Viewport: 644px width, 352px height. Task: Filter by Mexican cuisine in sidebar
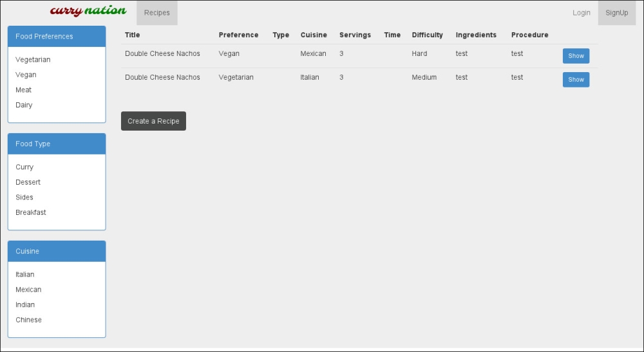28,290
